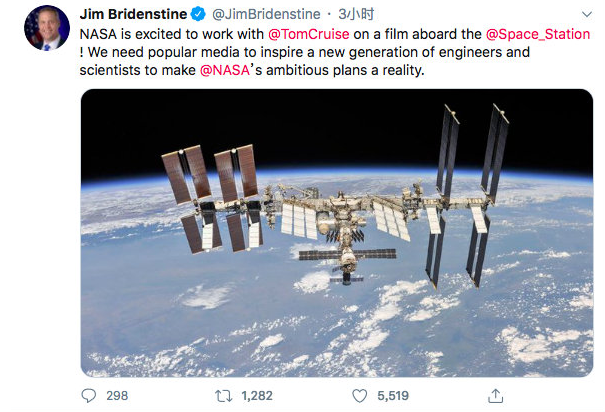Click the 1,282 retweet count
This screenshot has height=412, width=605.
click(x=257, y=396)
